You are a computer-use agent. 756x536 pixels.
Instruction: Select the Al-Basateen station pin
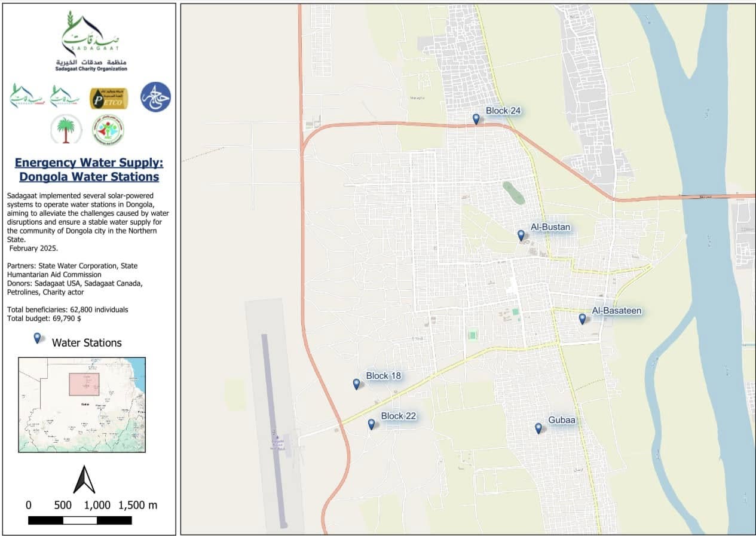[583, 319]
